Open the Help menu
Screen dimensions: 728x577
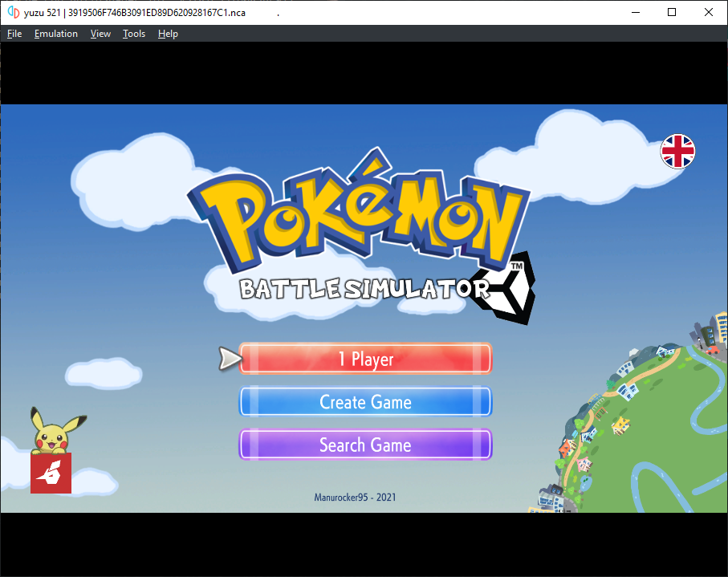point(168,34)
